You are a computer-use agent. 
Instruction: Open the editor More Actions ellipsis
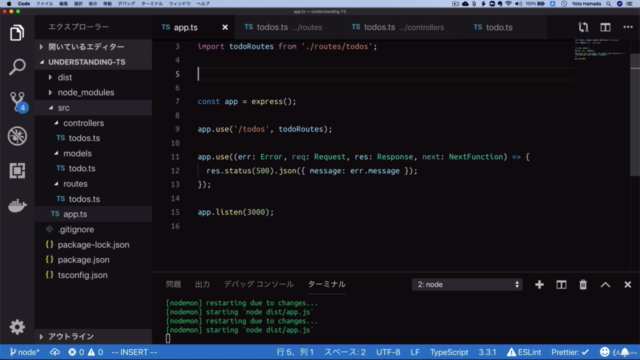(x=628, y=27)
